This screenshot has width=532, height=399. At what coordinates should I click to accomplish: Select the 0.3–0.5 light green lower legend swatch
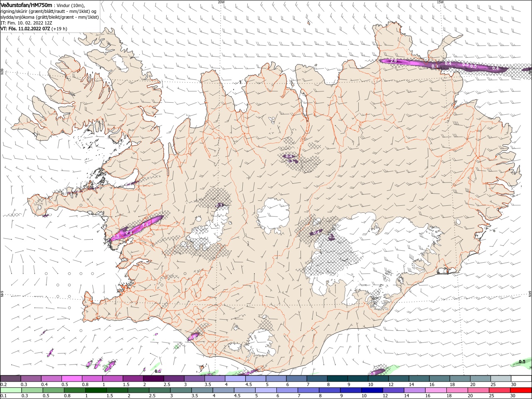tap(32, 390)
